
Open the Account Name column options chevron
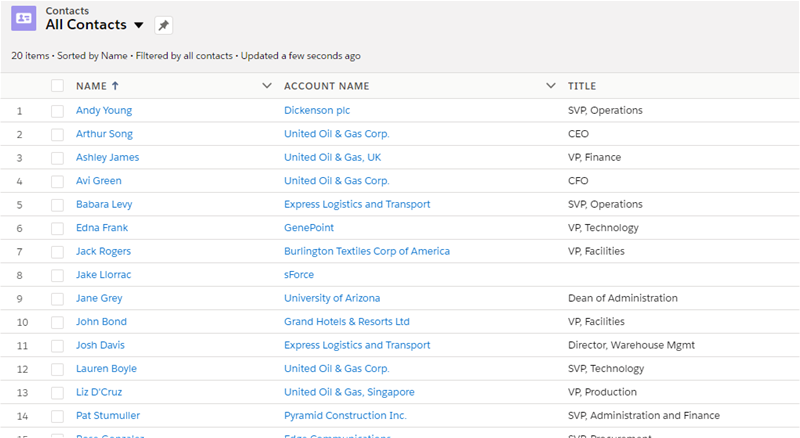[551, 86]
